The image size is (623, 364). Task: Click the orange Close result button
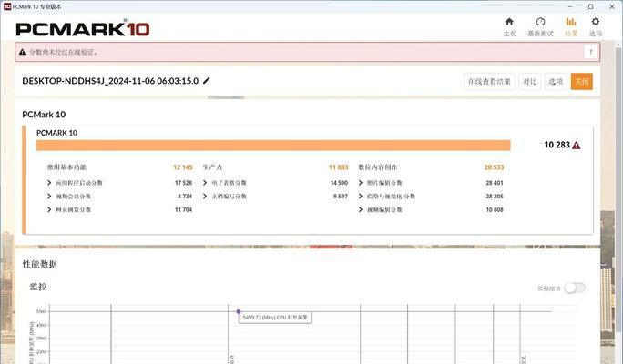click(x=582, y=81)
